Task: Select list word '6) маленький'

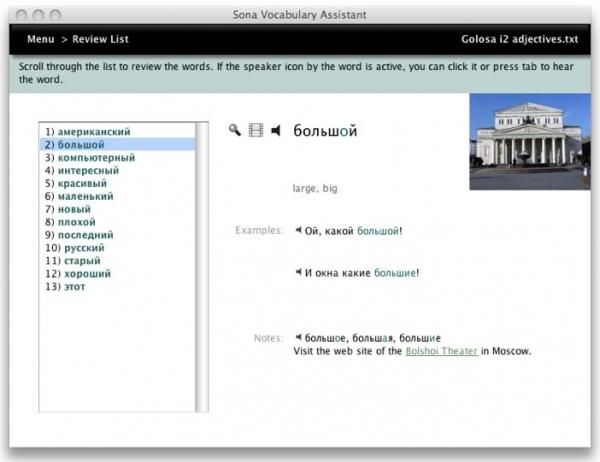Action: coord(117,196)
